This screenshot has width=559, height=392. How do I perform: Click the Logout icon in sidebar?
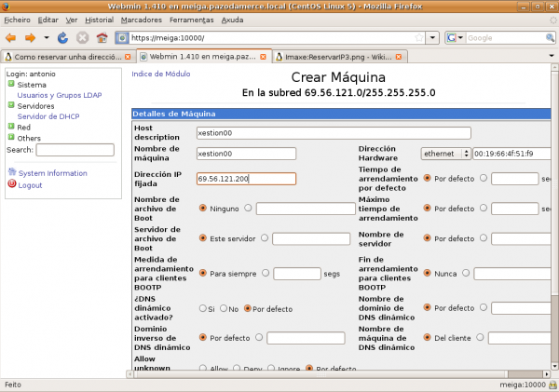click(11, 184)
